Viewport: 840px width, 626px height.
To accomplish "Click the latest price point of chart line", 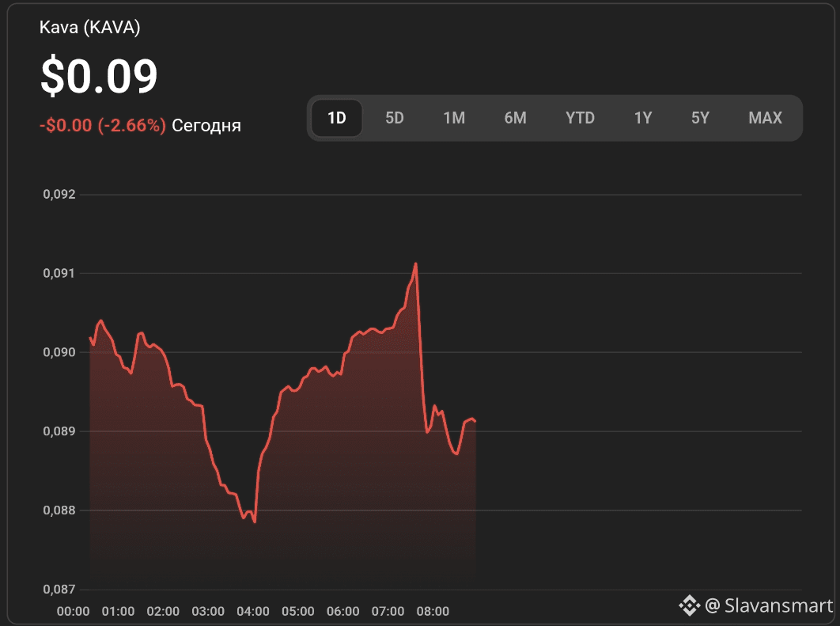I will pyautogui.click(x=475, y=421).
